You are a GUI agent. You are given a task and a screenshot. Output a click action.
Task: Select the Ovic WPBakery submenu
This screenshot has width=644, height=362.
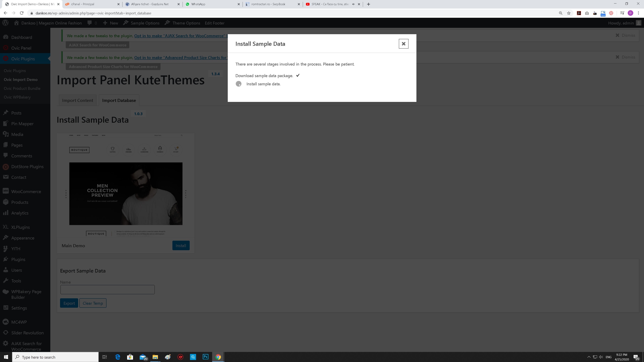click(17, 97)
